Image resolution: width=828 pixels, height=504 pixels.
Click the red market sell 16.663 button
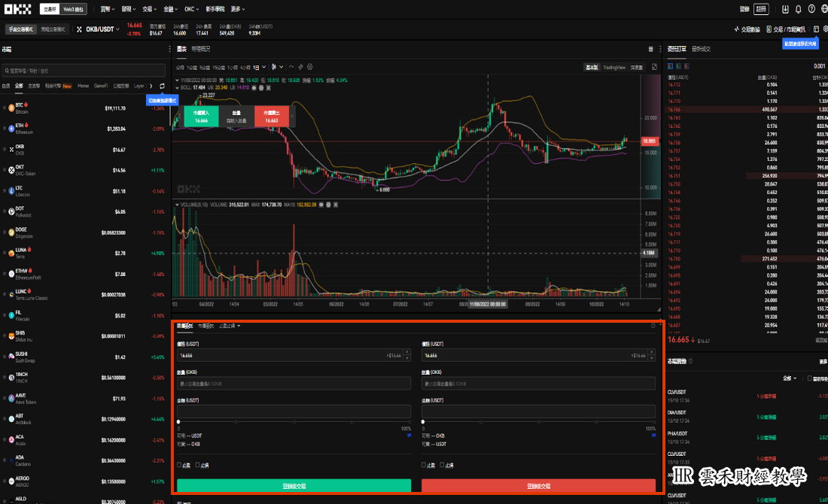point(272,116)
